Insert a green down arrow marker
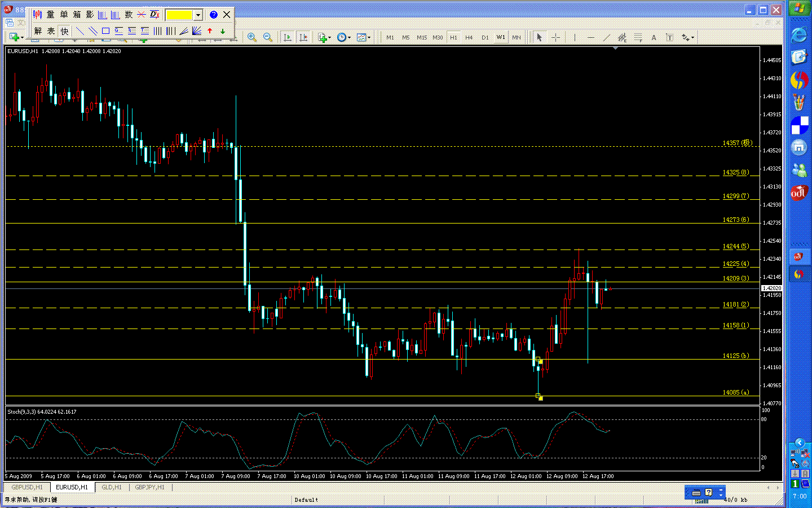The width and height of the screenshot is (812, 508). pyautogui.click(x=223, y=31)
